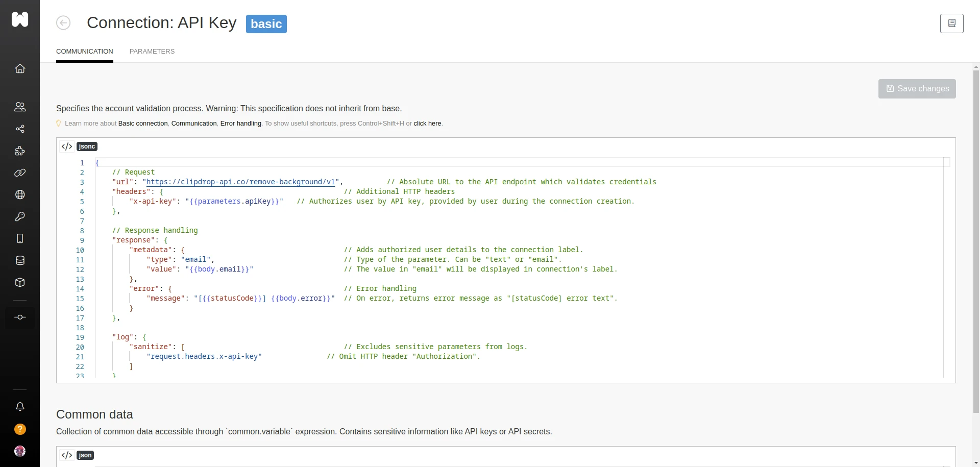Open the Templates puzzle icon
The image size is (980, 467).
(x=20, y=151)
